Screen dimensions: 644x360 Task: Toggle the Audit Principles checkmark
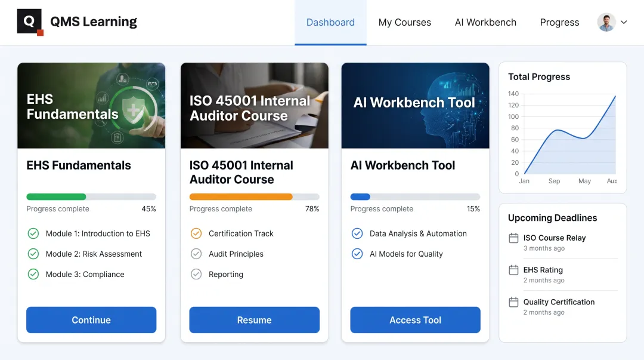[196, 254]
